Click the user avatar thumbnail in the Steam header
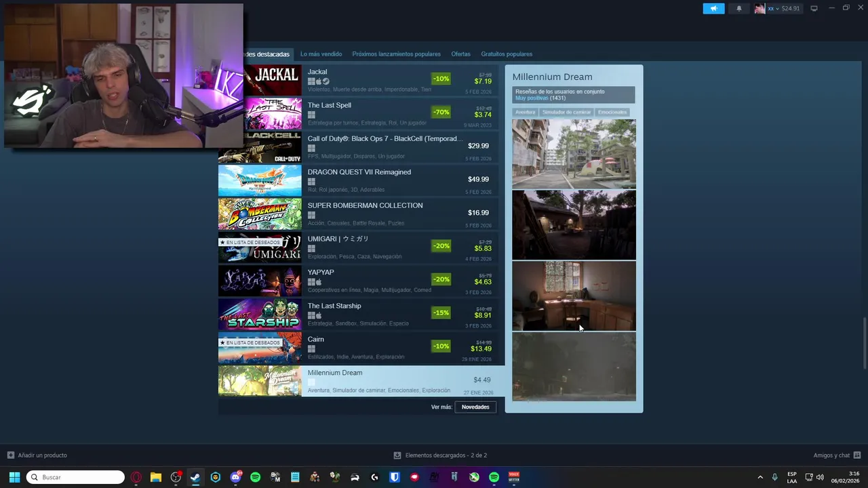 pyautogui.click(x=760, y=8)
